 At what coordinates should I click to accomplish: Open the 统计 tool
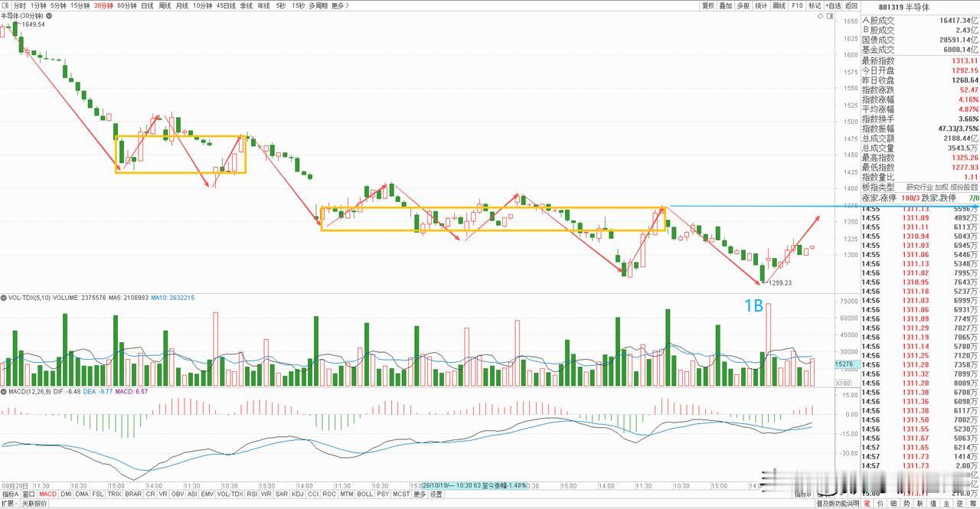pyautogui.click(x=761, y=5)
